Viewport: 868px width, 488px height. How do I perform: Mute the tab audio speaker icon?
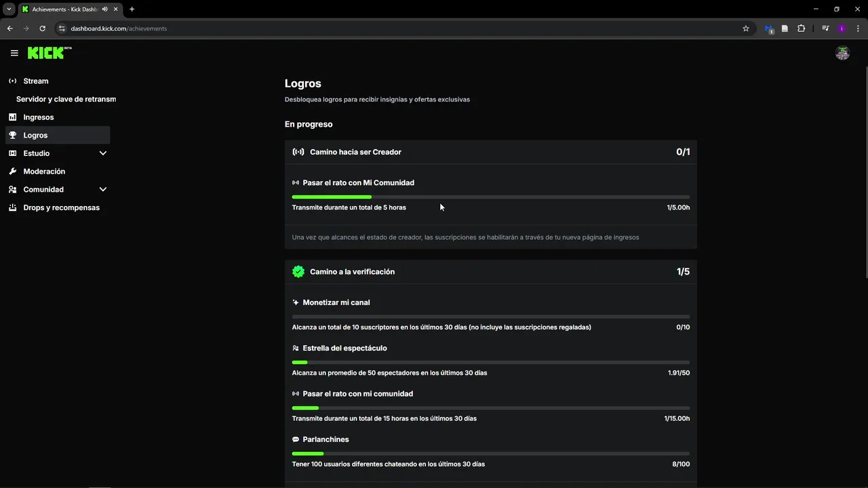pos(105,9)
